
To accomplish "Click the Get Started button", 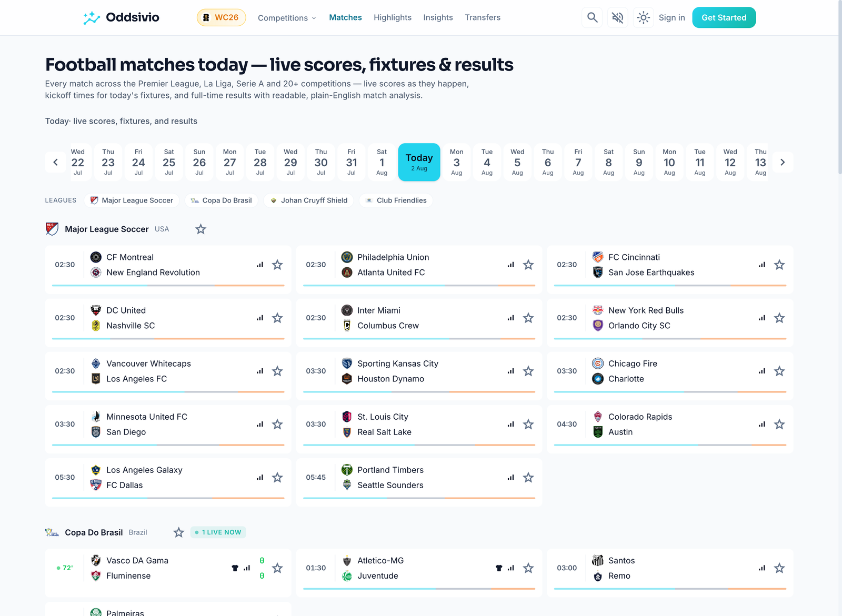I will coord(724,17).
